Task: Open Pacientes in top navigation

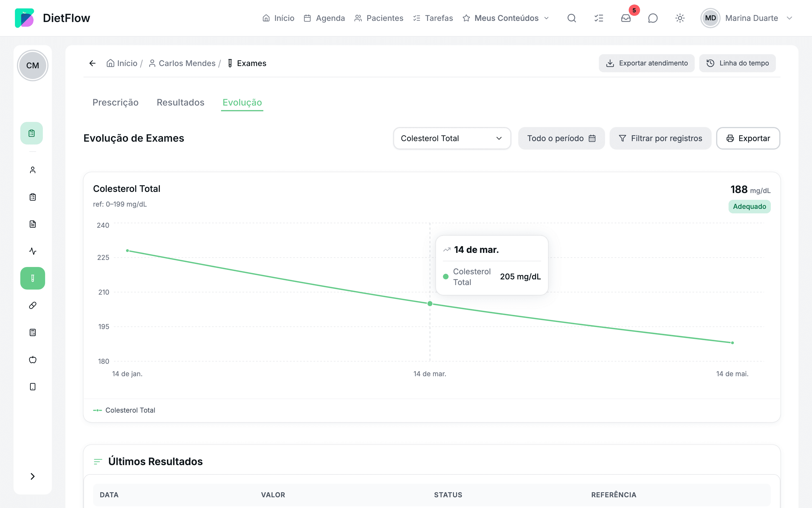Action: coord(379,18)
